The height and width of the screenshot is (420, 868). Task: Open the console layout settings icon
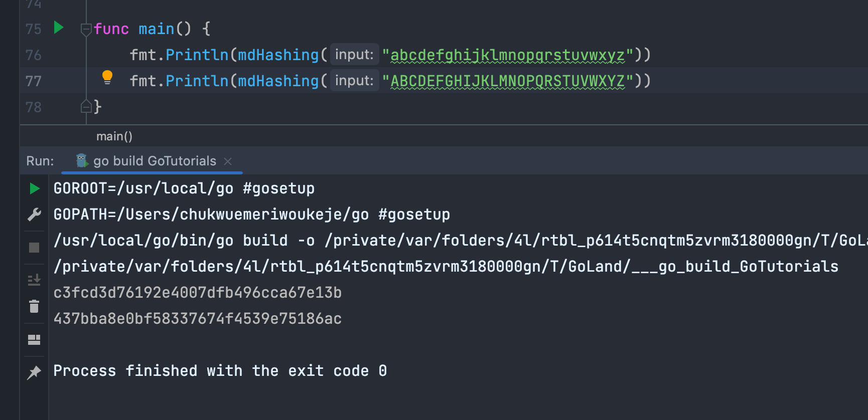(34, 340)
